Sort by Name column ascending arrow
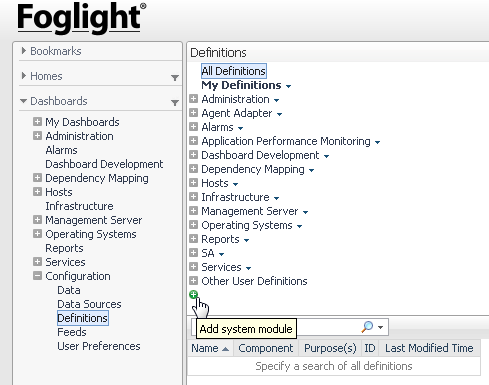 click(x=225, y=349)
